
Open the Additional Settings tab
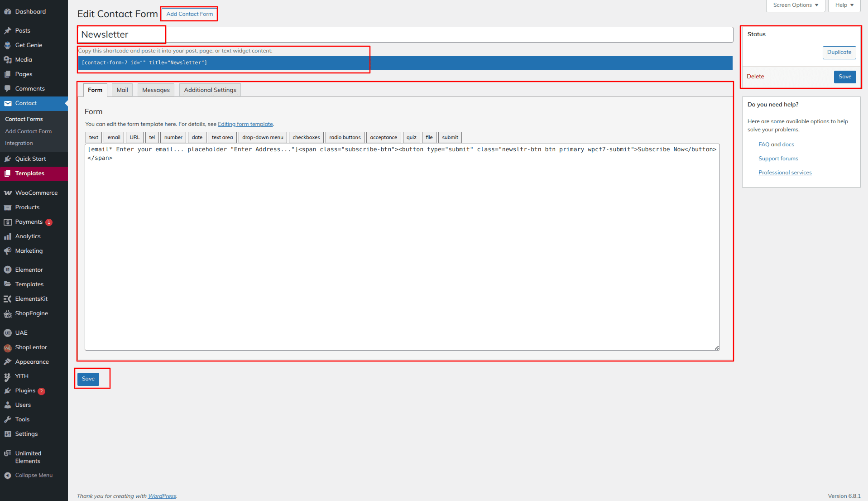click(210, 90)
